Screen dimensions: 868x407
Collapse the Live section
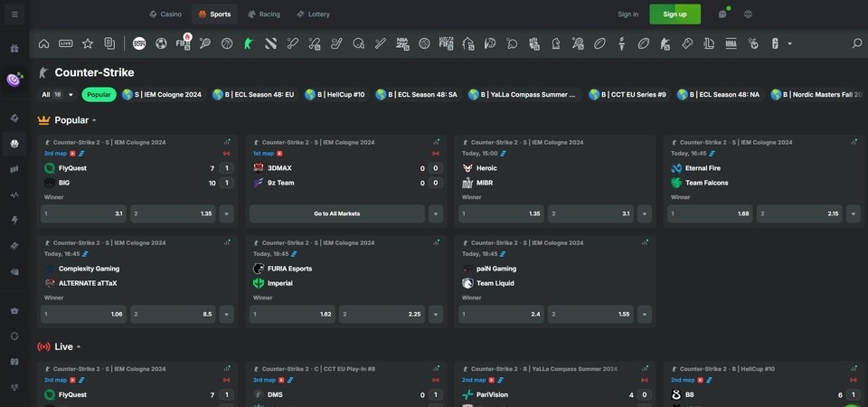(79, 346)
